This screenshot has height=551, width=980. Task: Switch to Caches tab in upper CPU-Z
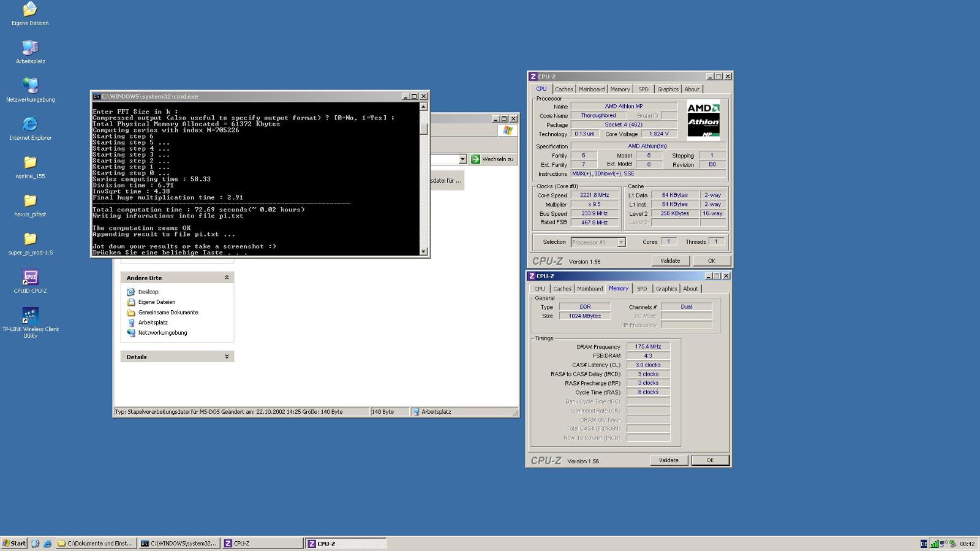563,89
